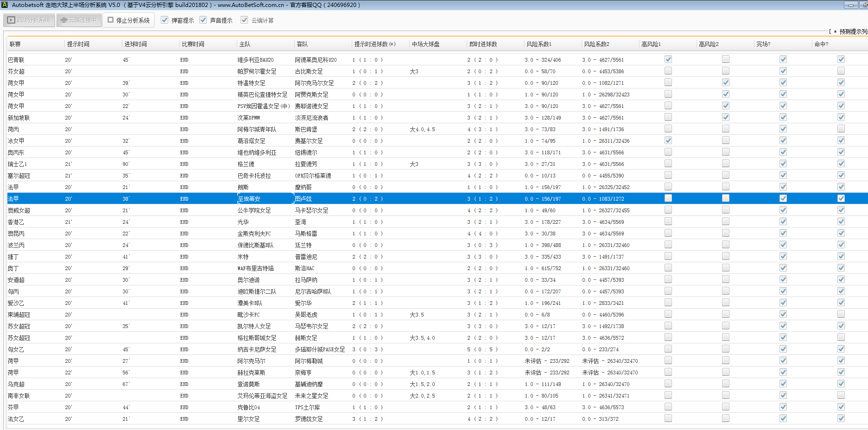Screen dimensions: 868x430
Task: Uncheck 高风险1 box in 维多利亚BAU20 row
Action: tap(668, 59)
